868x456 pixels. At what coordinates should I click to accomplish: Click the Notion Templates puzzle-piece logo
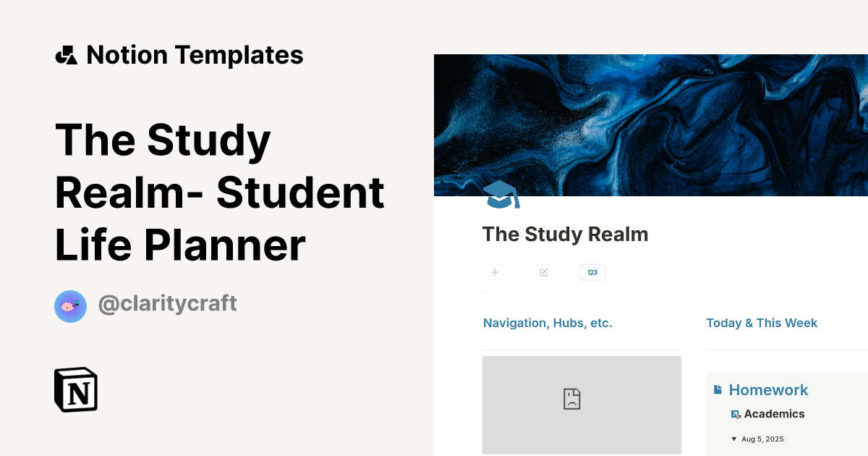point(66,54)
